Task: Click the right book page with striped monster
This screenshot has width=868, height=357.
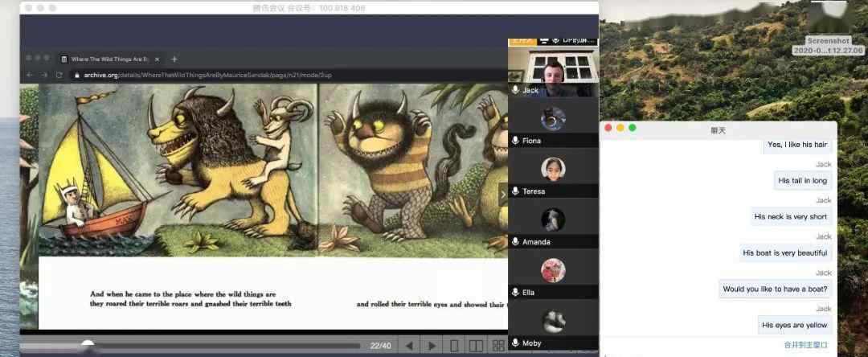Action: pyautogui.click(x=413, y=170)
